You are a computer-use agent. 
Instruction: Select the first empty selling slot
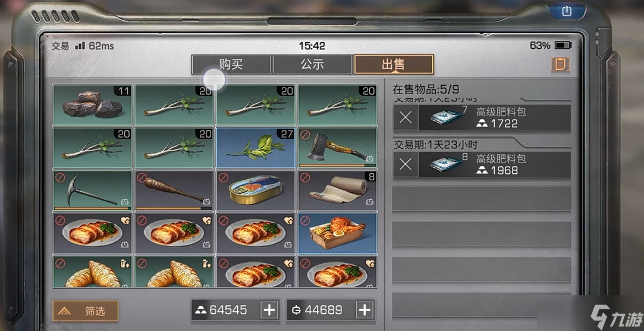click(481, 199)
